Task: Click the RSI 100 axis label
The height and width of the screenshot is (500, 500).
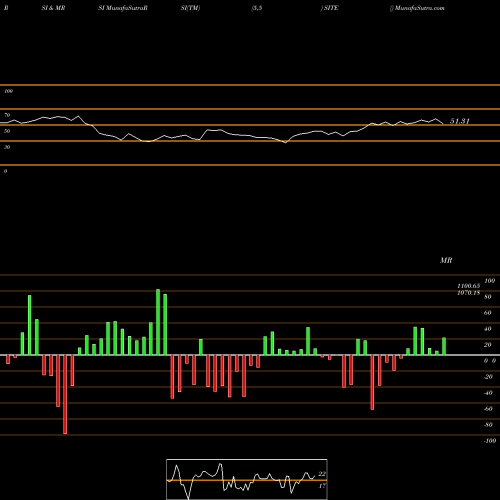Action: 8,91
